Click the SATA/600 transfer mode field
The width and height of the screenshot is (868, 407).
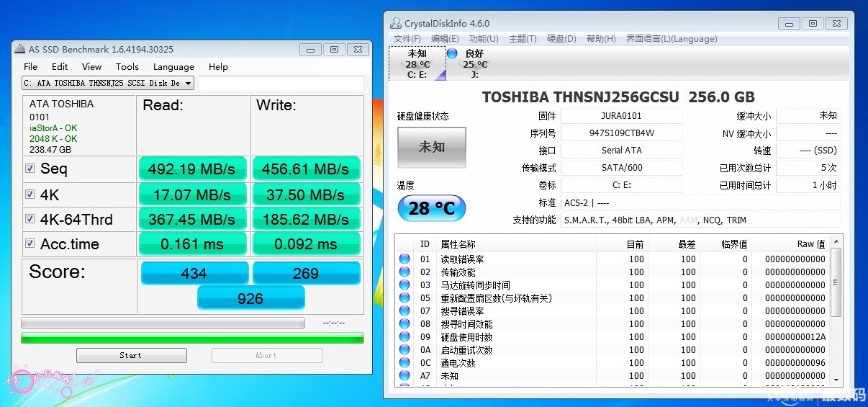coord(622,168)
